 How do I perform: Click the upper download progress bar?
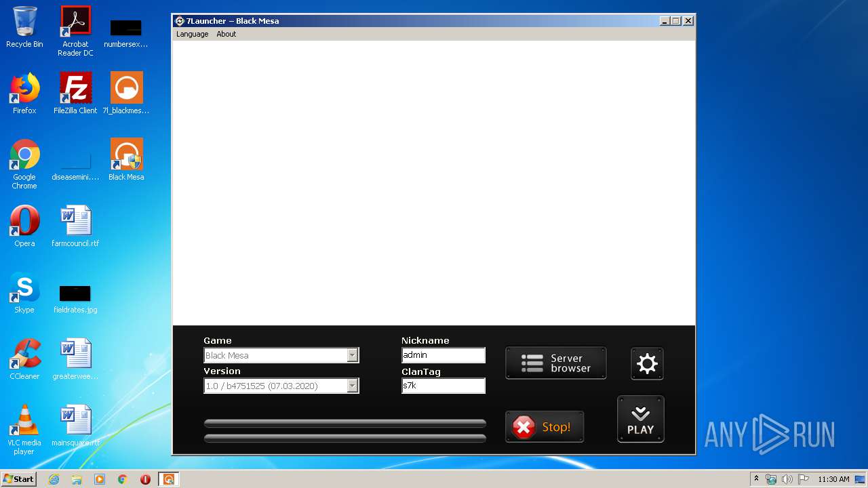(345, 424)
